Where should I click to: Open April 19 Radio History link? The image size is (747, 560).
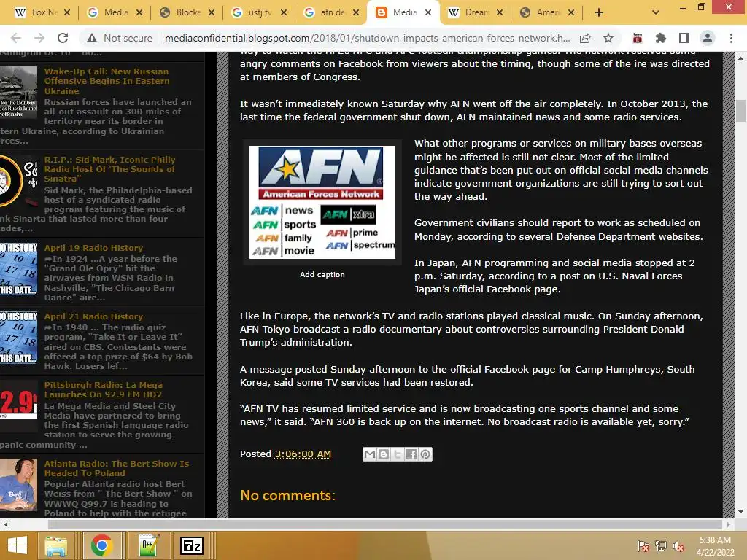click(93, 248)
